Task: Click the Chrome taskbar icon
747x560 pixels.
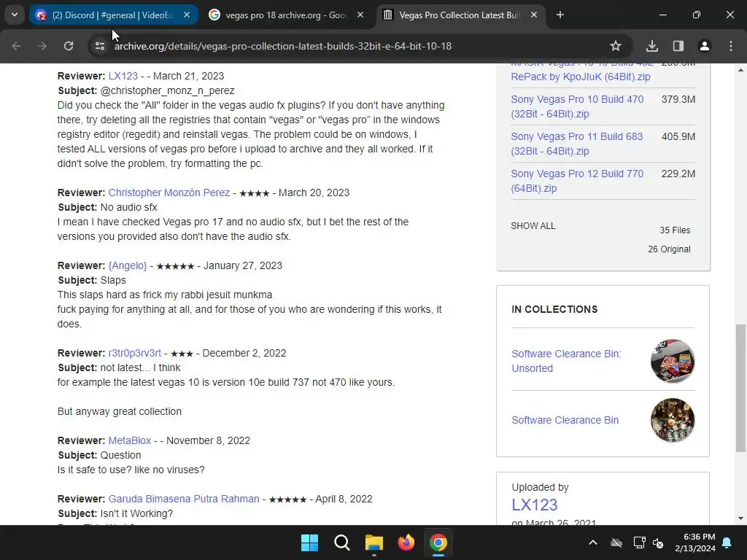Action: pyautogui.click(x=438, y=542)
